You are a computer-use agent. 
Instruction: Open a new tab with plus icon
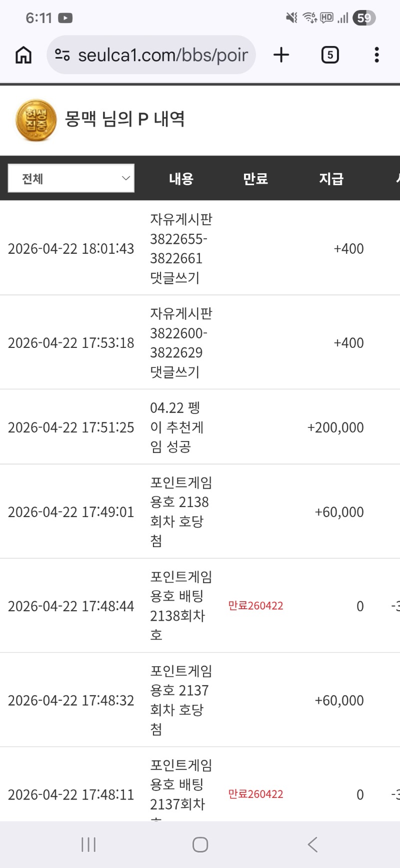tap(281, 55)
